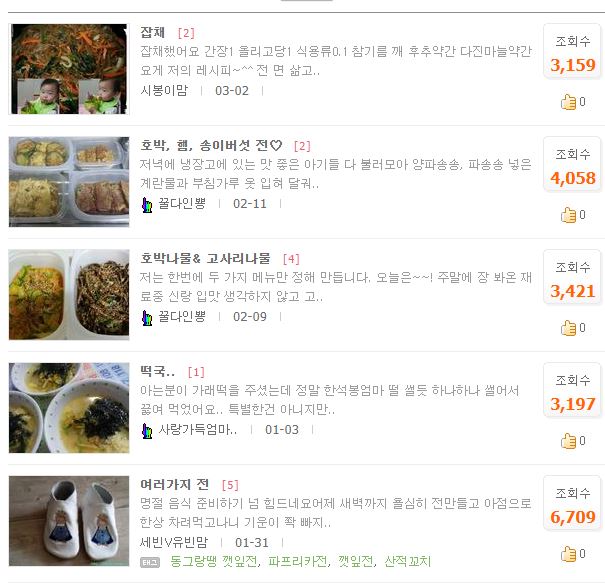This screenshot has height=585, width=605.
Task: View author profile 세빈V유빈맘
Action: [174, 543]
